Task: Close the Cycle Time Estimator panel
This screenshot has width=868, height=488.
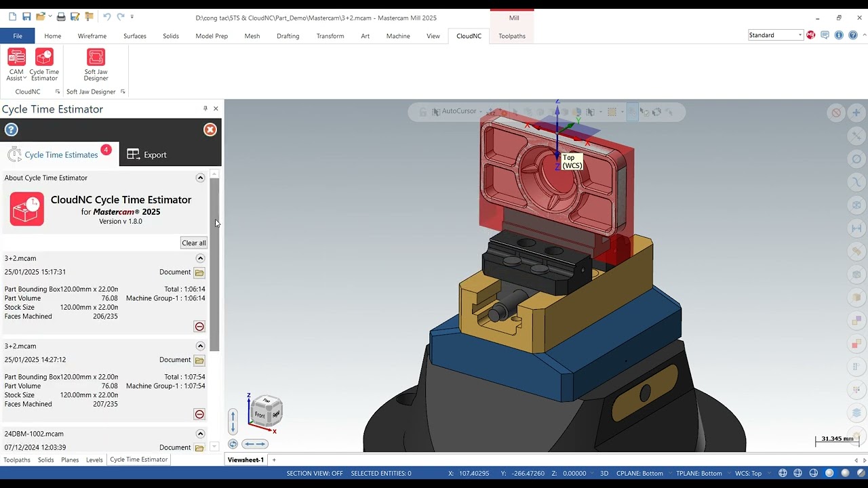Action: point(216,108)
